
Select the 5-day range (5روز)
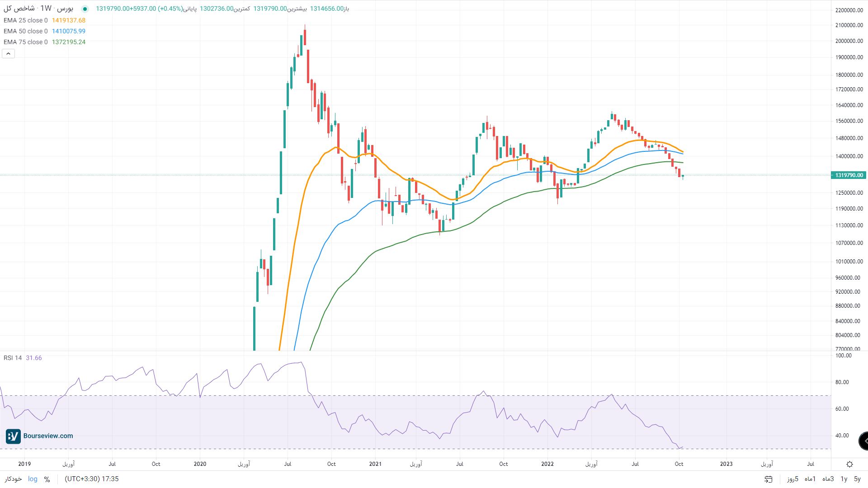tap(793, 479)
